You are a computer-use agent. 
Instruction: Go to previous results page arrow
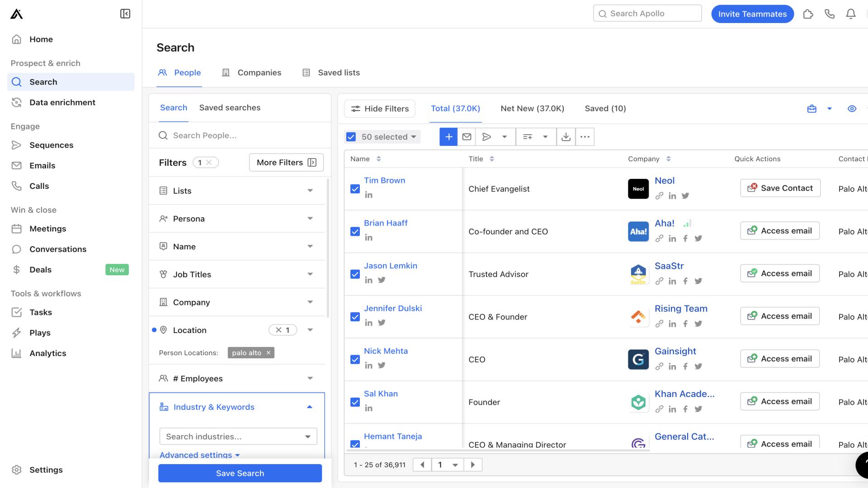coord(422,465)
